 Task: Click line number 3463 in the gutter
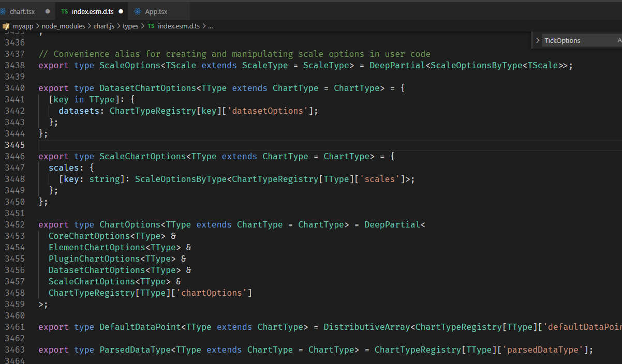[x=14, y=350]
